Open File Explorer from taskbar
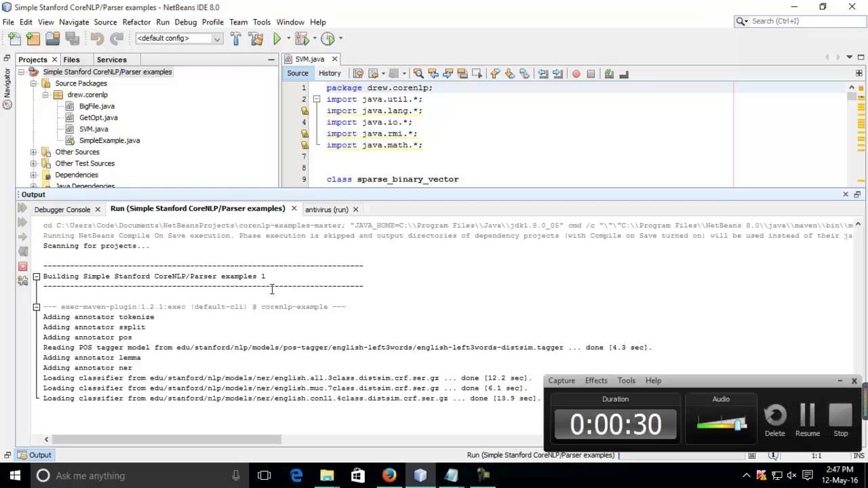This screenshot has height=488, width=868. point(327,475)
